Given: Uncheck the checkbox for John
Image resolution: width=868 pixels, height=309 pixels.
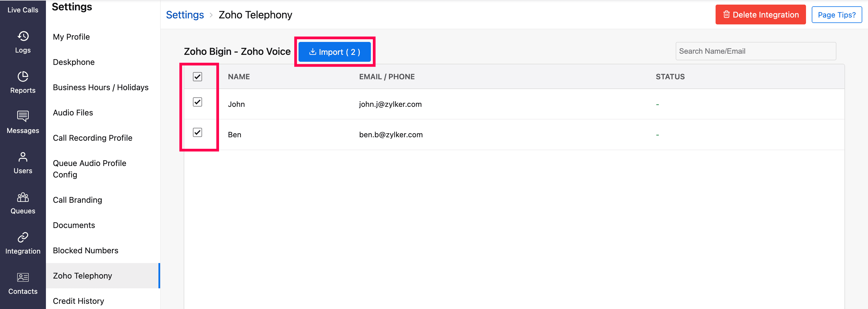Looking at the screenshot, I should click(197, 102).
